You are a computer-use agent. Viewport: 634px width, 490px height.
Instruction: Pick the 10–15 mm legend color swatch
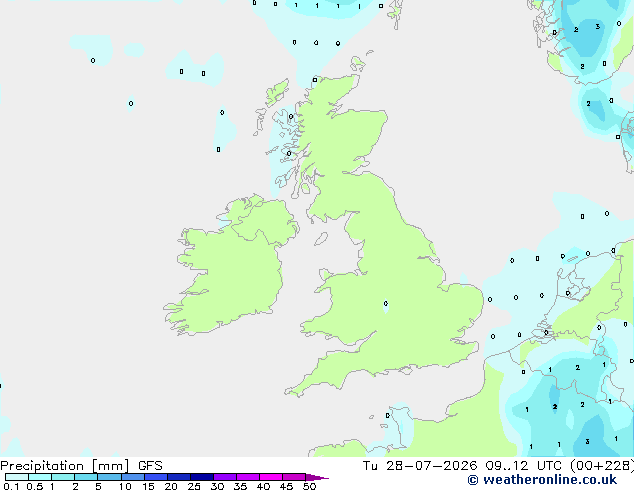132,477
